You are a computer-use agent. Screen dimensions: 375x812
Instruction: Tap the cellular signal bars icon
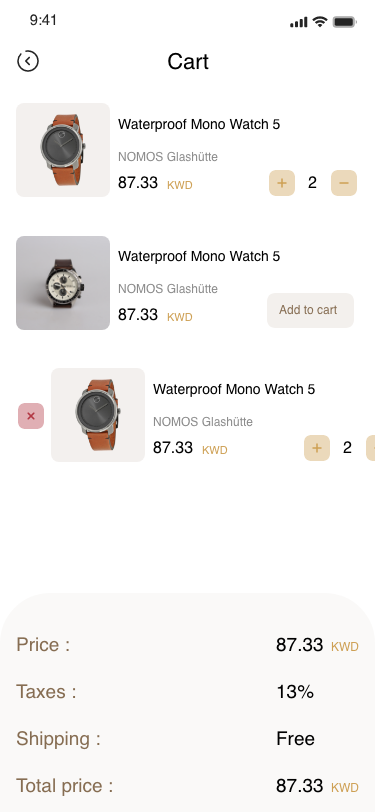pyautogui.click(x=299, y=22)
